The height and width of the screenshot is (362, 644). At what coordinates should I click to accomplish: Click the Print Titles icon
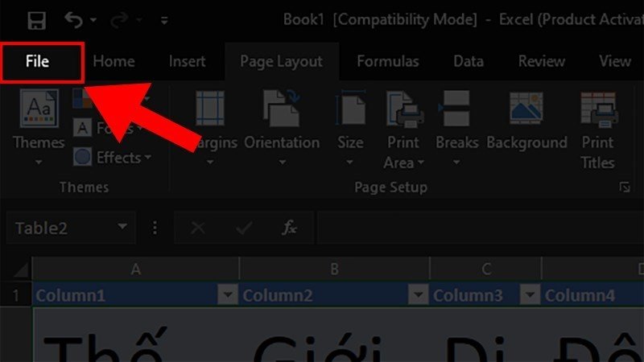point(597,109)
